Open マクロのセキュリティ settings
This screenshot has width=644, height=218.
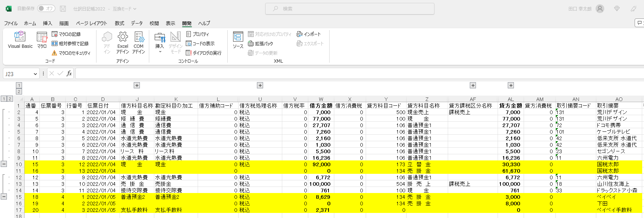point(71,53)
